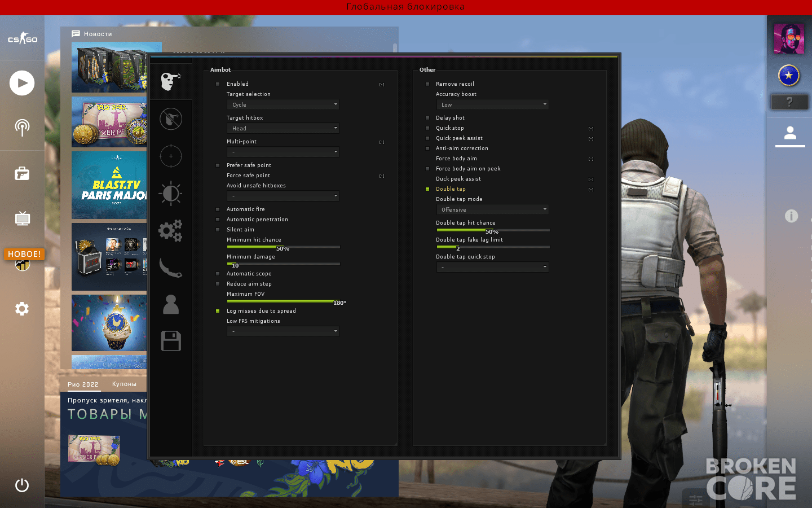The width and height of the screenshot is (812, 508).
Task: Disable Log misses due to spread
Action: pyautogui.click(x=218, y=311)
